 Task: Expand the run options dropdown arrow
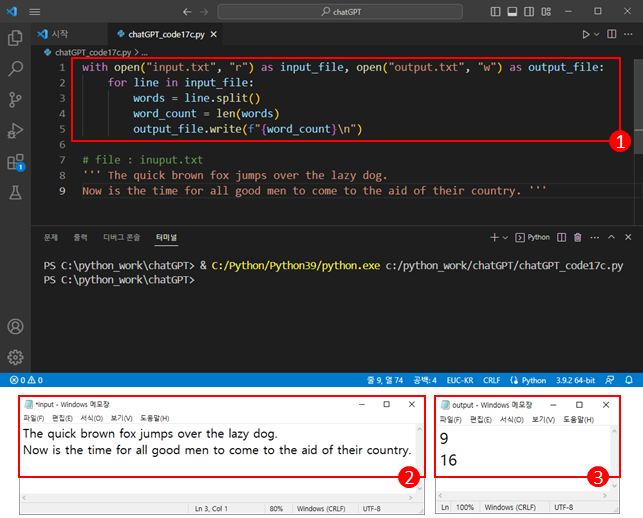click(597, 34)
